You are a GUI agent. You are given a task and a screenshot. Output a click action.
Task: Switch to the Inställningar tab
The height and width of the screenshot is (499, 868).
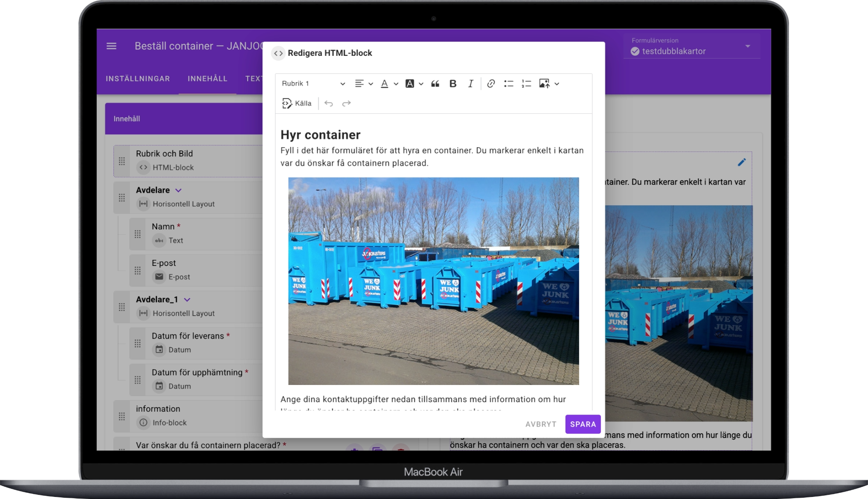click(138, 79)
